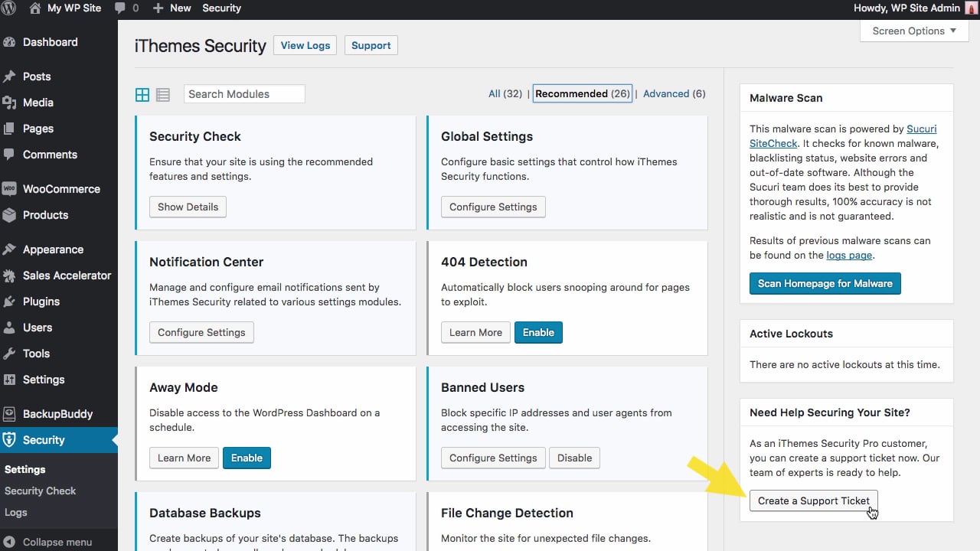Click the Search Modules field
Screen dimensions: 980x551
[x=244, y=94]
